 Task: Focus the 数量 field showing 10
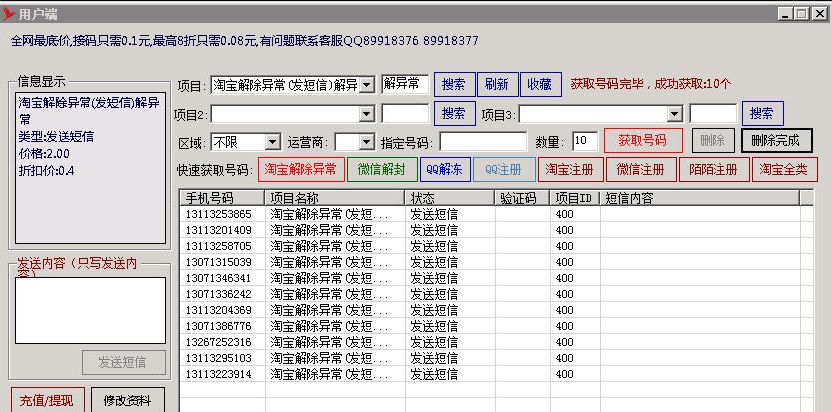click(x=585, y=141)
